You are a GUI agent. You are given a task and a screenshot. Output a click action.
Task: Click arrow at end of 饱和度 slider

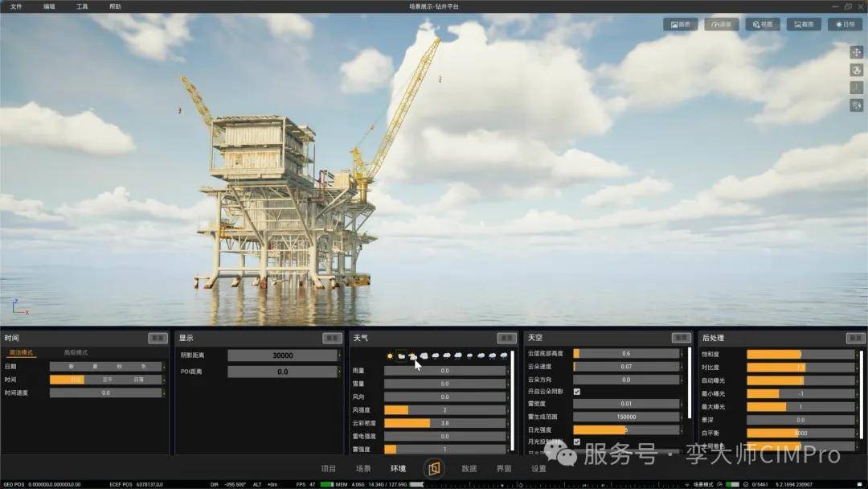click(857, 355)
